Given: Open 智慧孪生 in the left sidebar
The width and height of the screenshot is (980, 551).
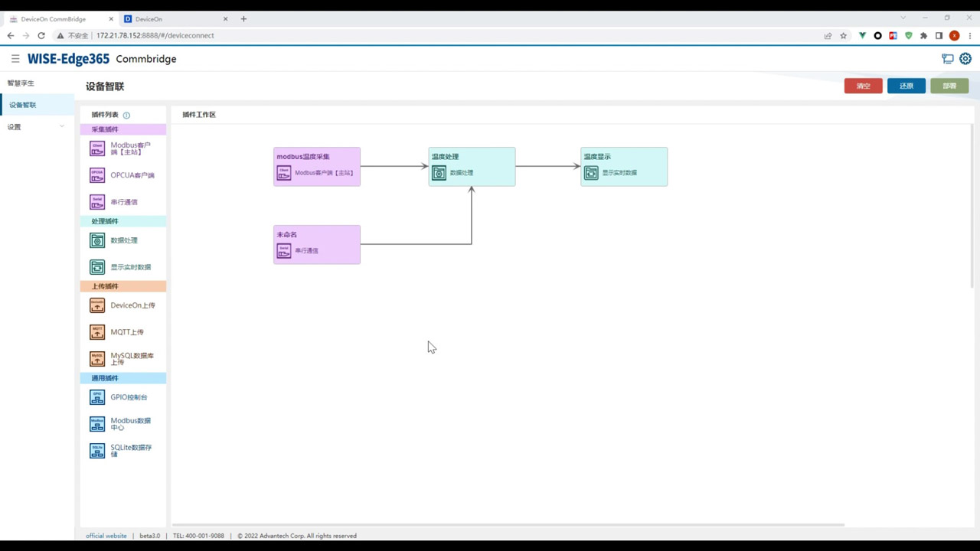Looking at the screenshot, I should click(x=21, y=83).
